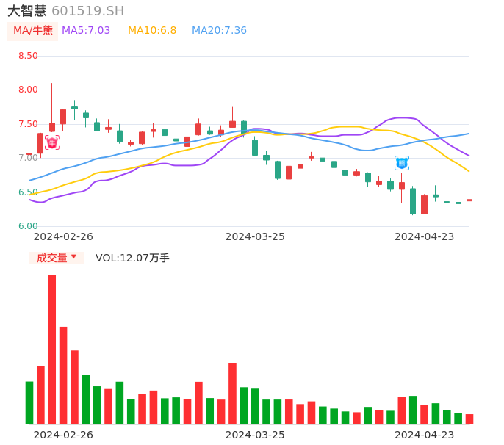Click the 2024-02-26 date under the price chart

(63, 236)
